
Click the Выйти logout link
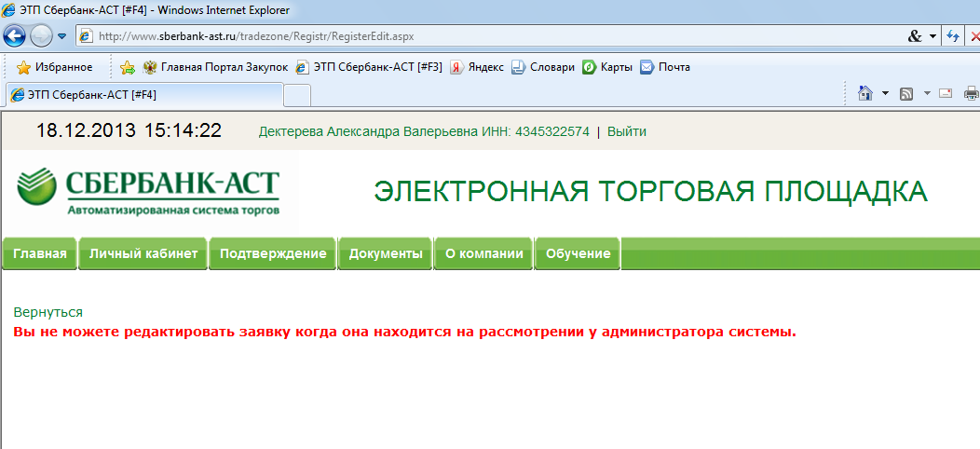pos(626,131)
